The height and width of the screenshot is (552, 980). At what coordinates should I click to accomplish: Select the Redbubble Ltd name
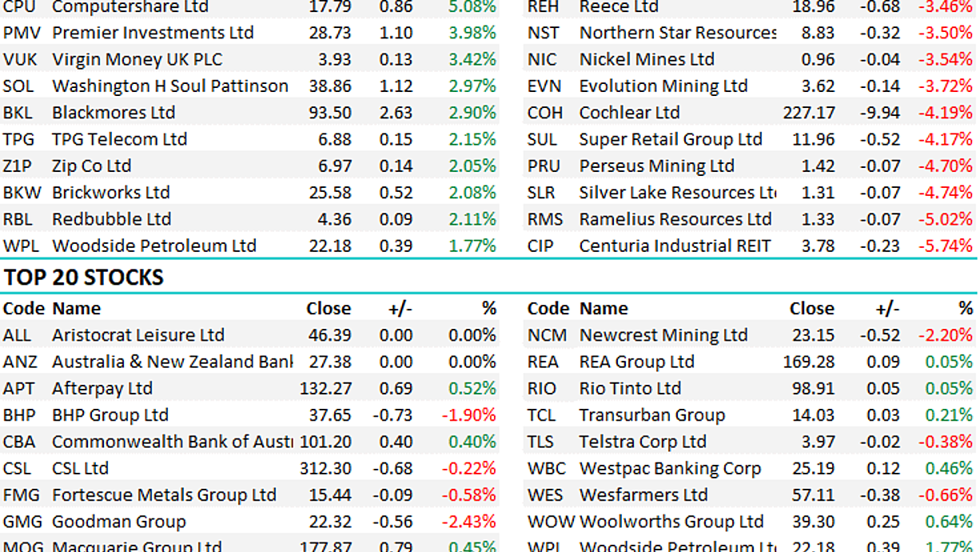(111, 218)
